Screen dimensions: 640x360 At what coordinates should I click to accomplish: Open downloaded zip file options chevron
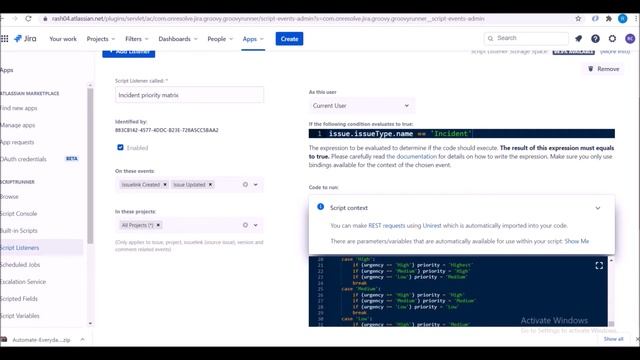pyautogui.click(x=82, y=340)
